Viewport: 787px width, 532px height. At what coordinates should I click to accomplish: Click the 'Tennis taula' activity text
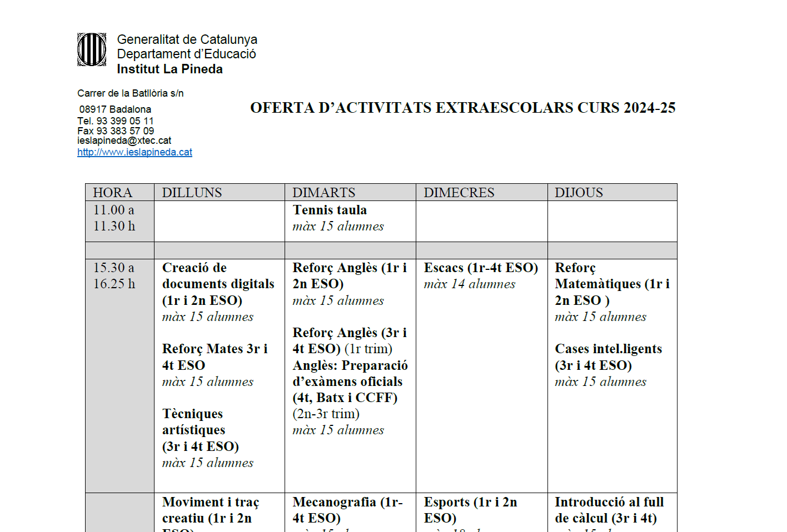click(330, 210)
